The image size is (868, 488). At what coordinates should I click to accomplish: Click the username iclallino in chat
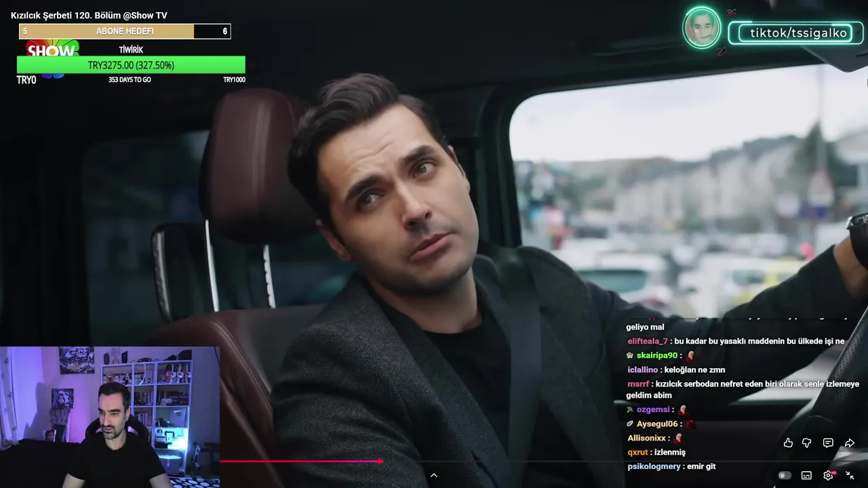pyautogui.click(x=643, y=369)
